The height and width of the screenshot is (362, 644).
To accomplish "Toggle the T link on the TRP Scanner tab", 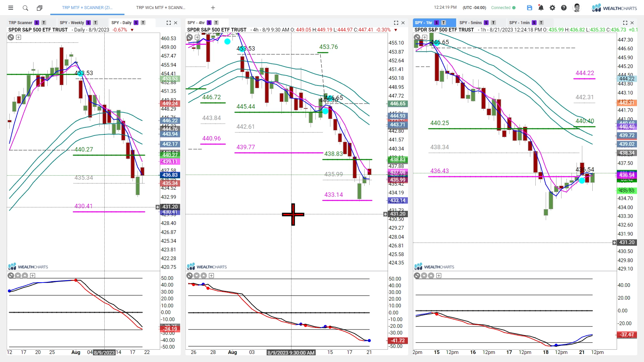I will coord(44,23).
